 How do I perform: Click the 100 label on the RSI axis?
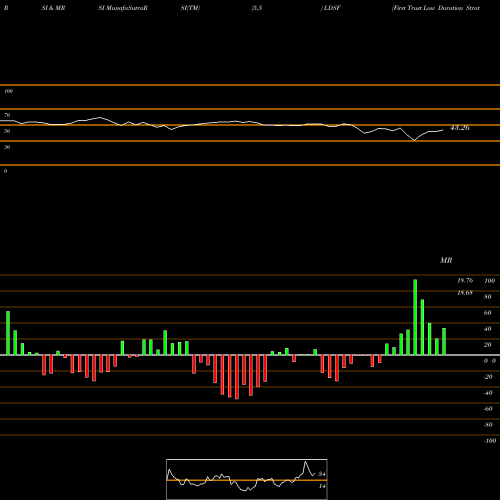[x=8, y=91]
